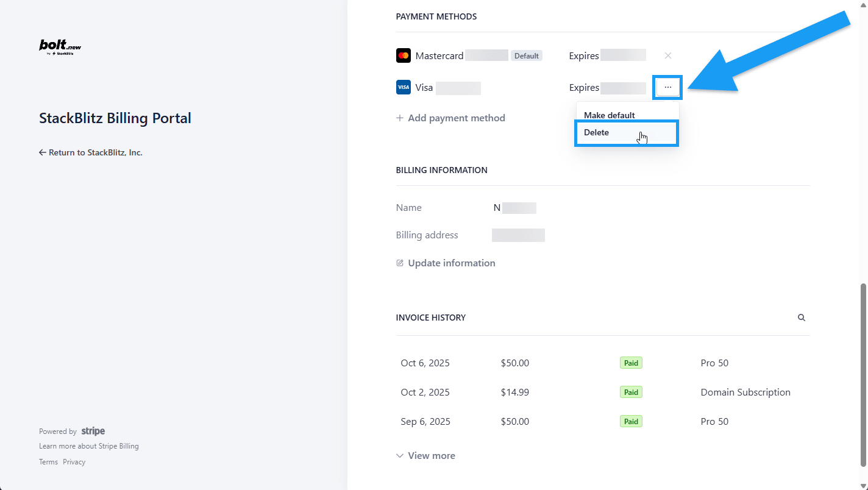The height and width of the screenshot is (490, 868).
Task: Click the Paid badge for Domain Subscription
Action: click(x=631, y=392)
